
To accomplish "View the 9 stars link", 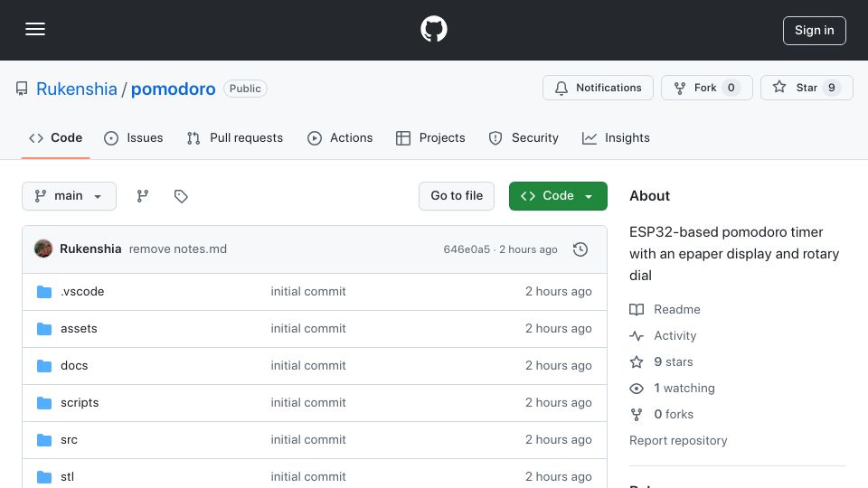I will [673, 361].
